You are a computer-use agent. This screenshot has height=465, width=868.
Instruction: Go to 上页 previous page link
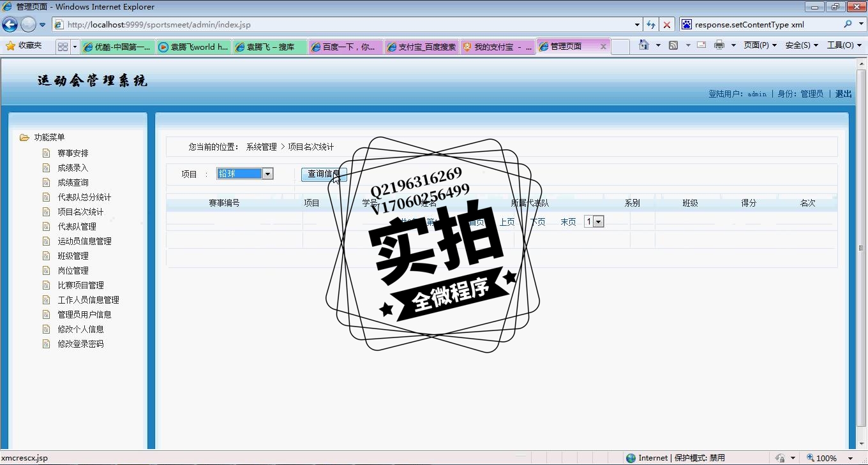click(x=507, y=222)
